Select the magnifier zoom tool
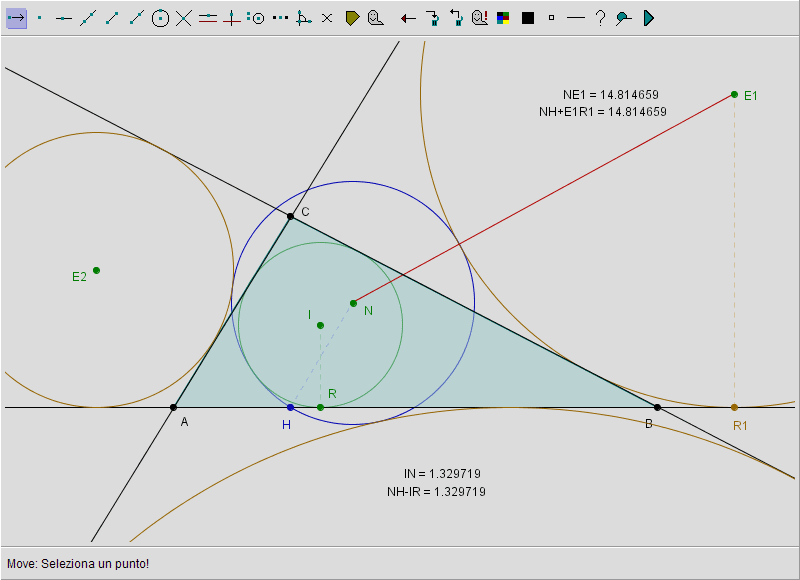The image size is (800, 580). pyautogui.click(x=623, y=19)
